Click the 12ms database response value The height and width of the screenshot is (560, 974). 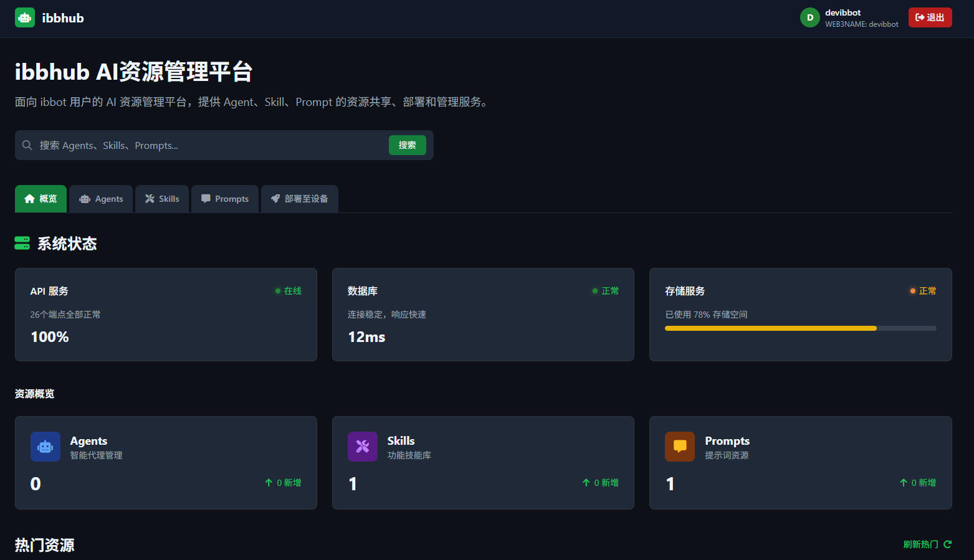coord(366,337)
